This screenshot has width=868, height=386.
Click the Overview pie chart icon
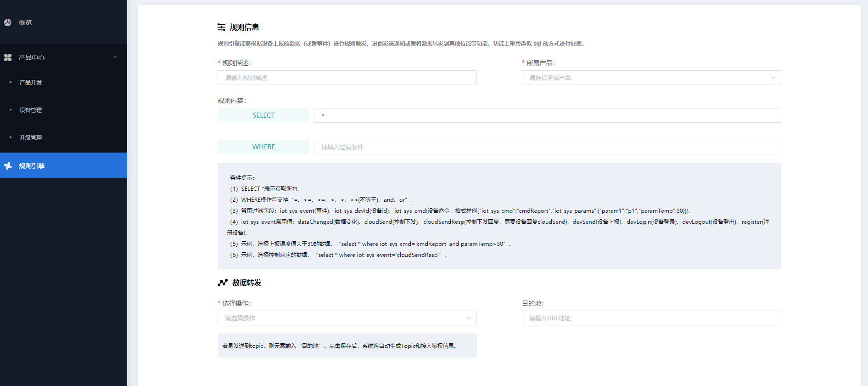coord(8,23)
